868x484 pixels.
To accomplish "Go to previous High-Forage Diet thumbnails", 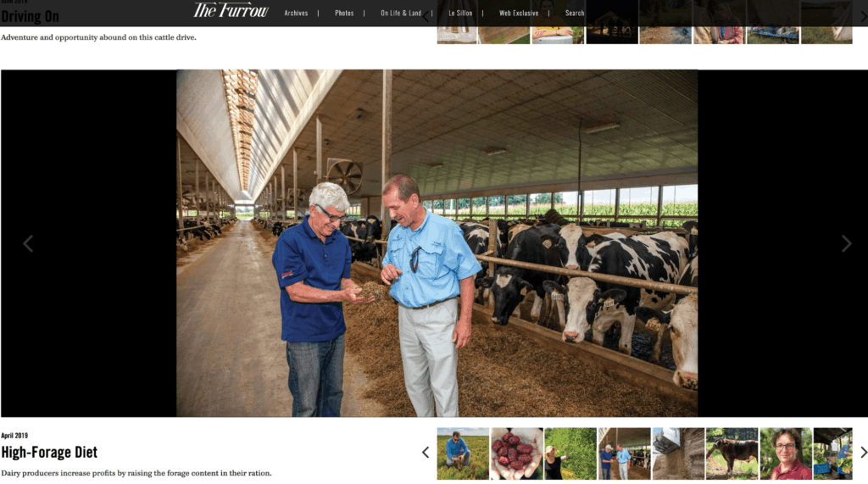I will point(426,453).
